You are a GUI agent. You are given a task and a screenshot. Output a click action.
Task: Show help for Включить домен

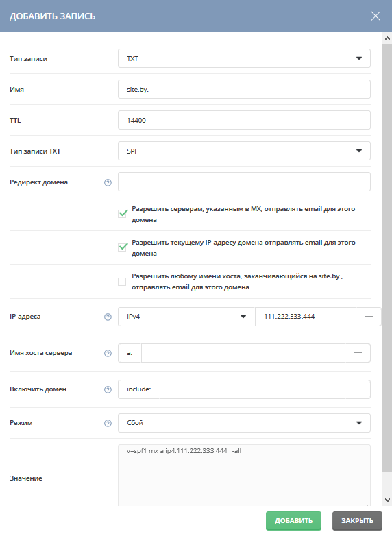[x=108, y=389]
